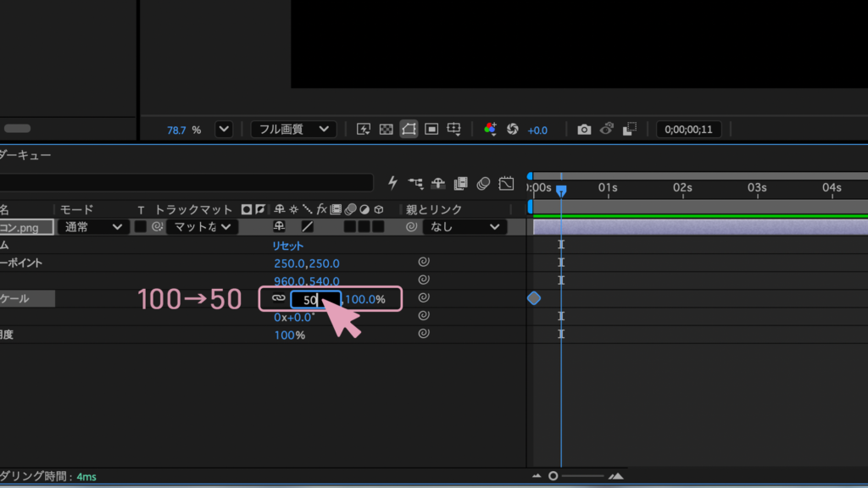Open the なし parent link dropdown
The image size is (868, 488).
[465, 227]
